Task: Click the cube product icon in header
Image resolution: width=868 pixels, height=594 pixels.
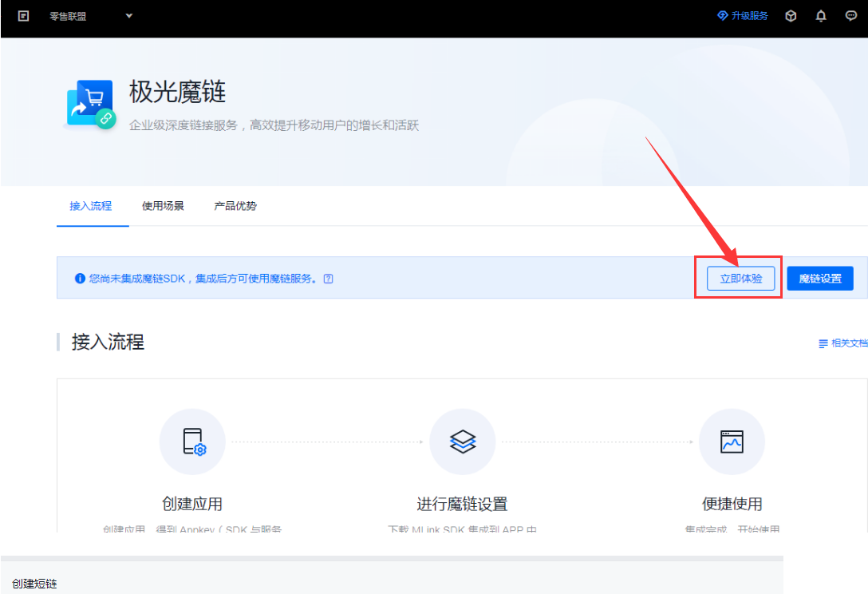Action: pos(791,16)
